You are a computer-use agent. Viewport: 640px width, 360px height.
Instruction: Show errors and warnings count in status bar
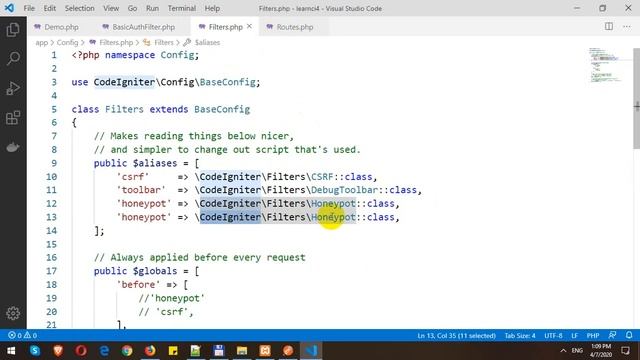[22, 336]
